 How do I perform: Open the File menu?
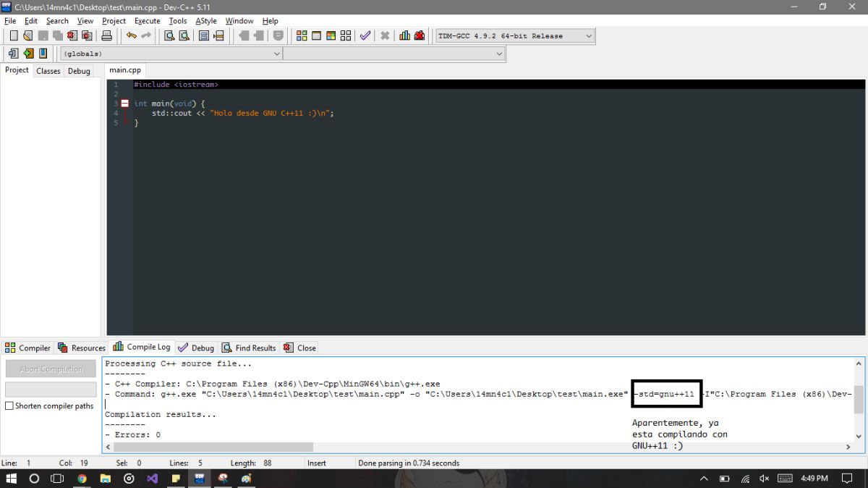(10, 21)
